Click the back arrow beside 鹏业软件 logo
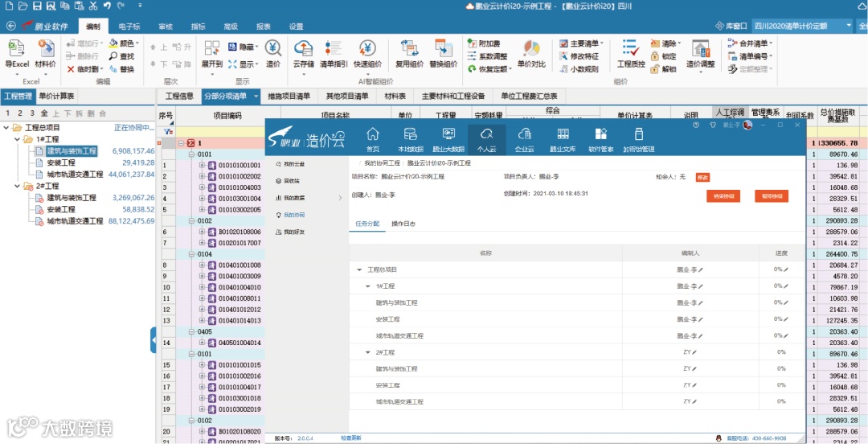This screenshot has height=444, width=868. [10, 26]
